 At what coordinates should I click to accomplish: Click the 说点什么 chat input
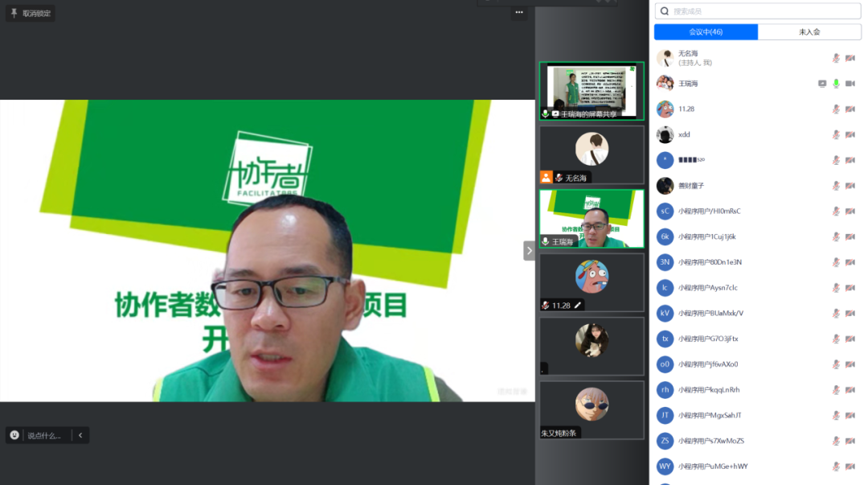pos(44,436)
